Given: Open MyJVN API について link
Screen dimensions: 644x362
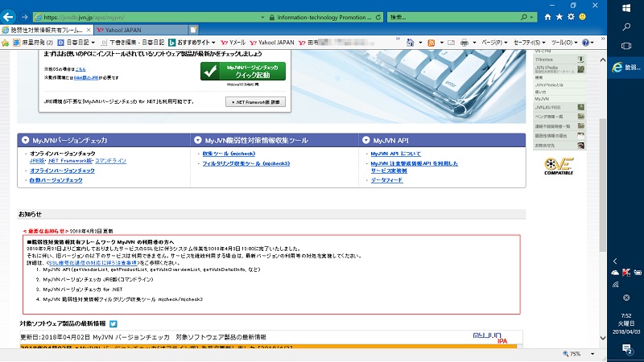Looking at the screenshot, I should [396, 154].
